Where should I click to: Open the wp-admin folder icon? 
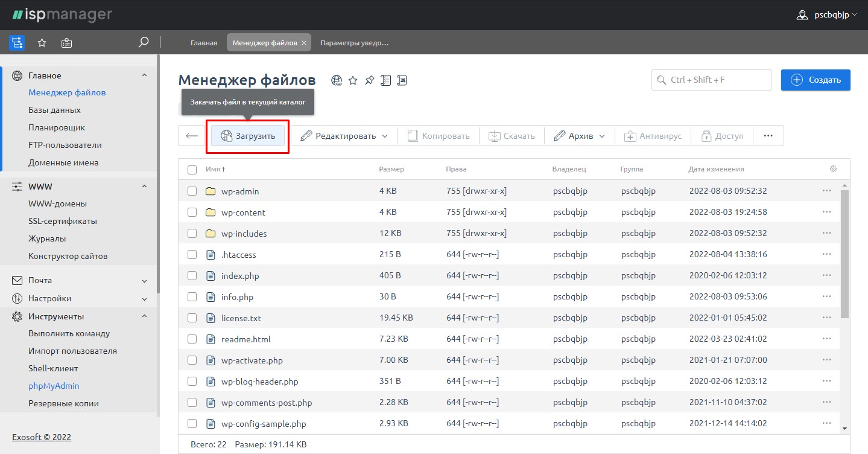(211, 191)
